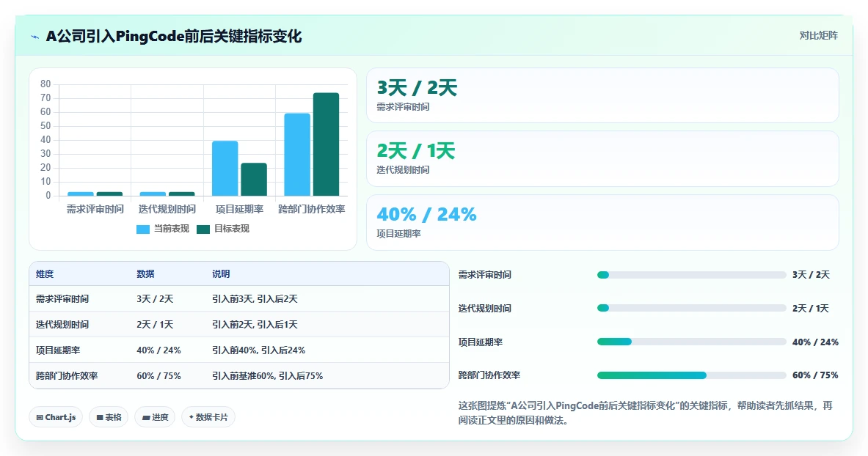Select the 数据卡片 tag chip
Viewport: 868px width, 456px height.
(x=208, y=417)
